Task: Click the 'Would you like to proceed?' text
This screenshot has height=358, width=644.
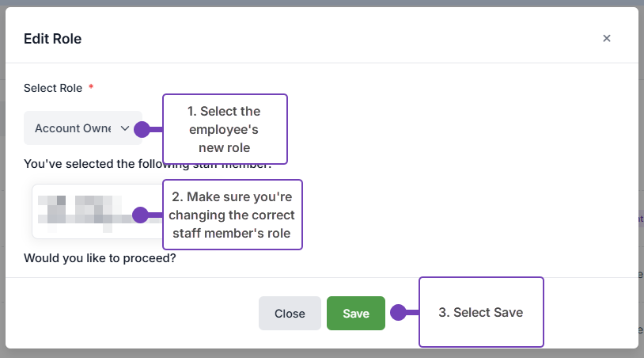Action: [x=100, y=258]
